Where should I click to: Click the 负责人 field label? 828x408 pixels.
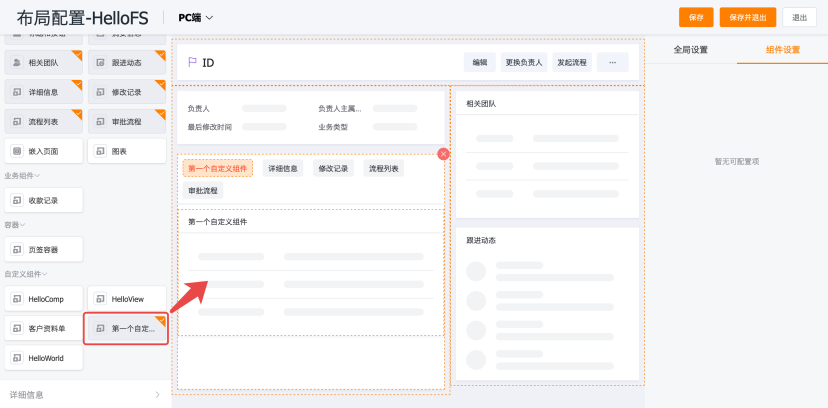coord(199,108)
